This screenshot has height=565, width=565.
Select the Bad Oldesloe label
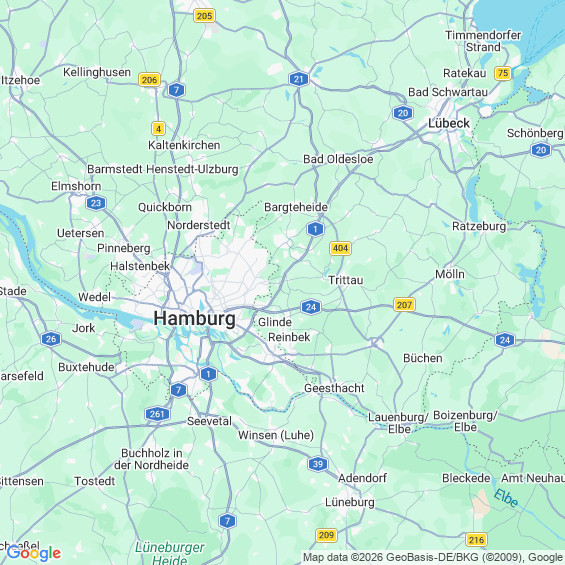point(338,159)
